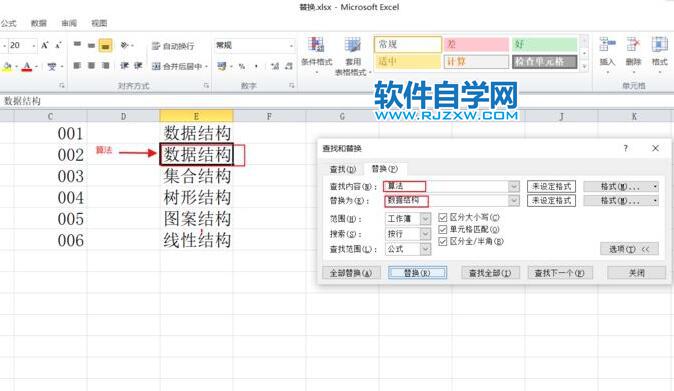Apply the 好 green cell style
The height and width of the screenshot is (391, 674).
tap(544, 44)
